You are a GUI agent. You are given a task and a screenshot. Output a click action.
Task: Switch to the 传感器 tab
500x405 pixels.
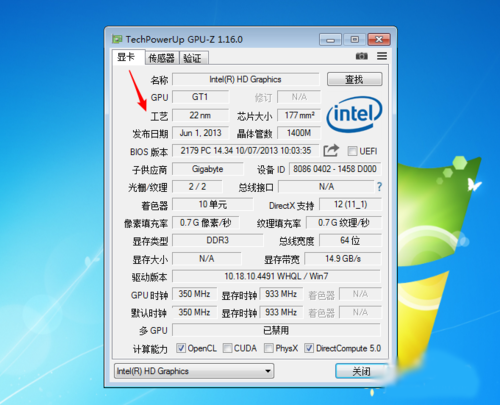click(161, 58)
